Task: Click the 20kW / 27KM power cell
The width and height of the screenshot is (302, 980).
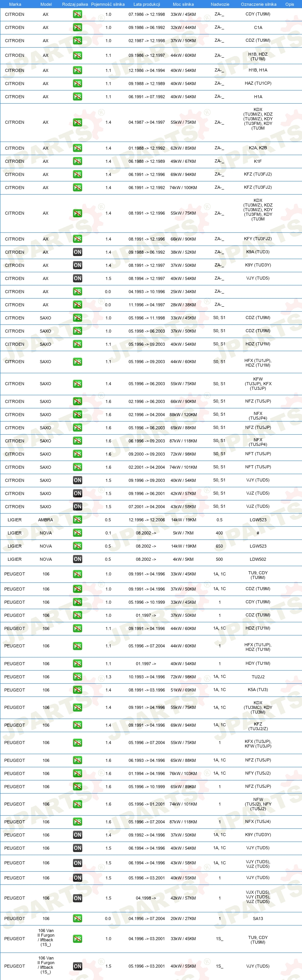Action: 183,919
